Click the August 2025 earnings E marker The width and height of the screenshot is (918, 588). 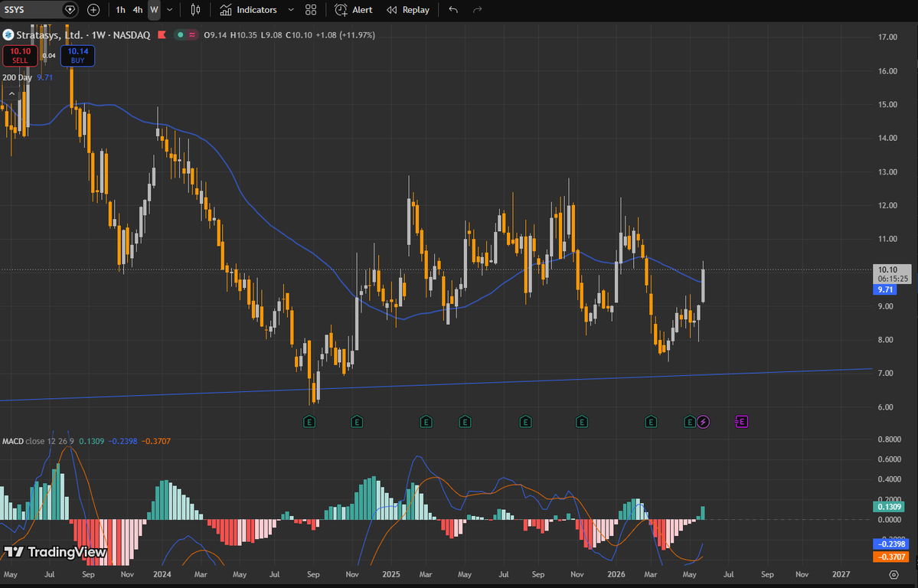pyautogui.click(x=526, y=421)
